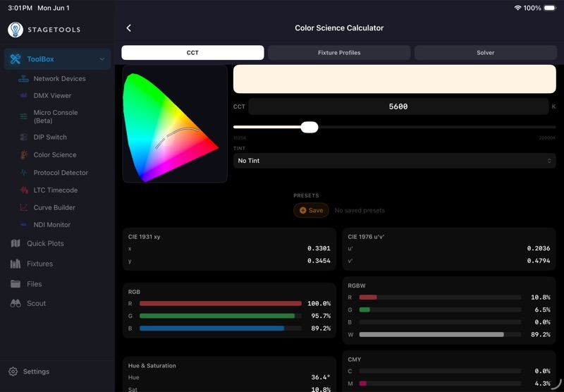Image resolution: width=564 pixels, height=392 pixels.
Task: Check the Wi-Fi status icon
Action: click(x=517, y=8)
